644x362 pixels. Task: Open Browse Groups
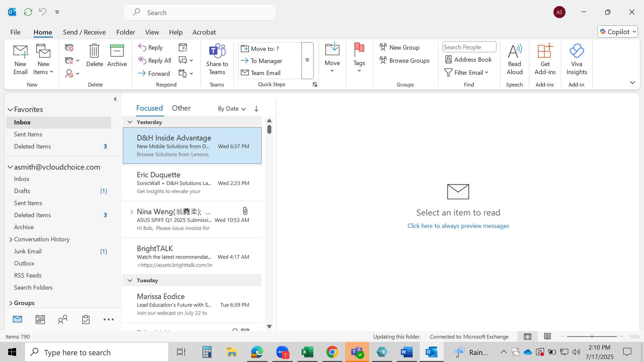click(405, 60)
